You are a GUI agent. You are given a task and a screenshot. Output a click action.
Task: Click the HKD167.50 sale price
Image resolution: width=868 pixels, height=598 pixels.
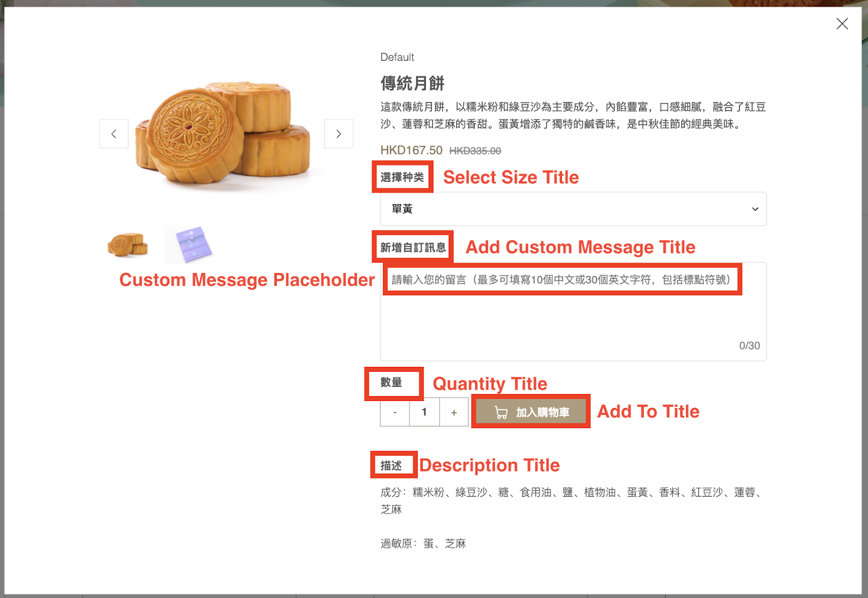pyautogui.click(x=411, y=150)
